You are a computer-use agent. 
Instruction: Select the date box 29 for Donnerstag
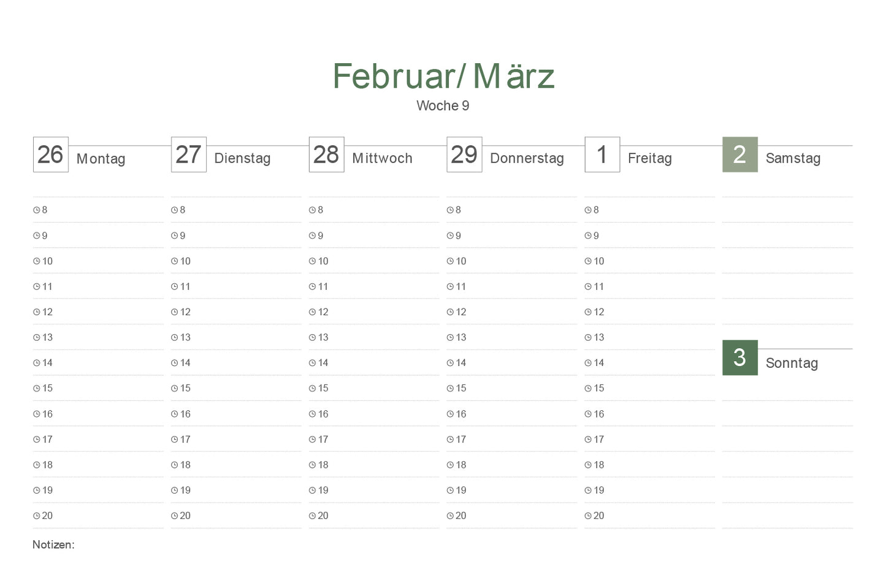pyautogui.click(x=464, y=155)
